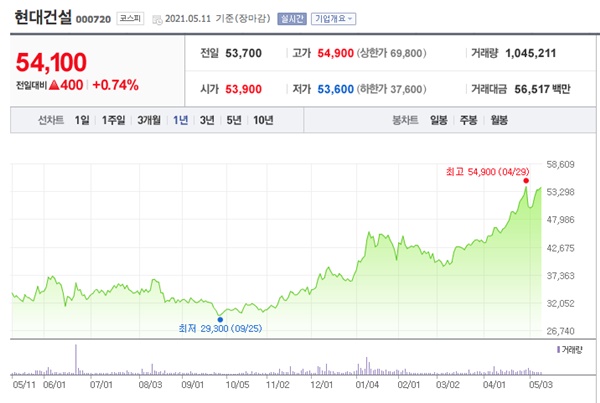Select the 1년 chart range
600x403 pixels.
coord(180,120)
